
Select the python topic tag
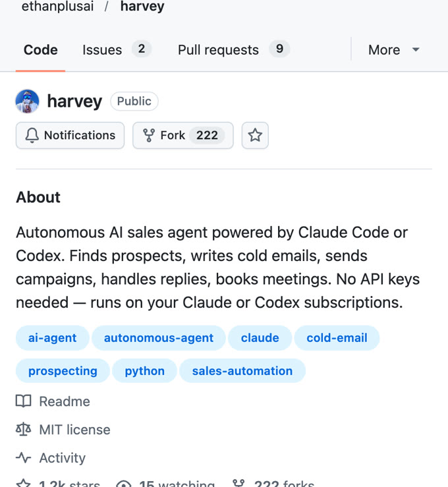(x=145, y=371)
